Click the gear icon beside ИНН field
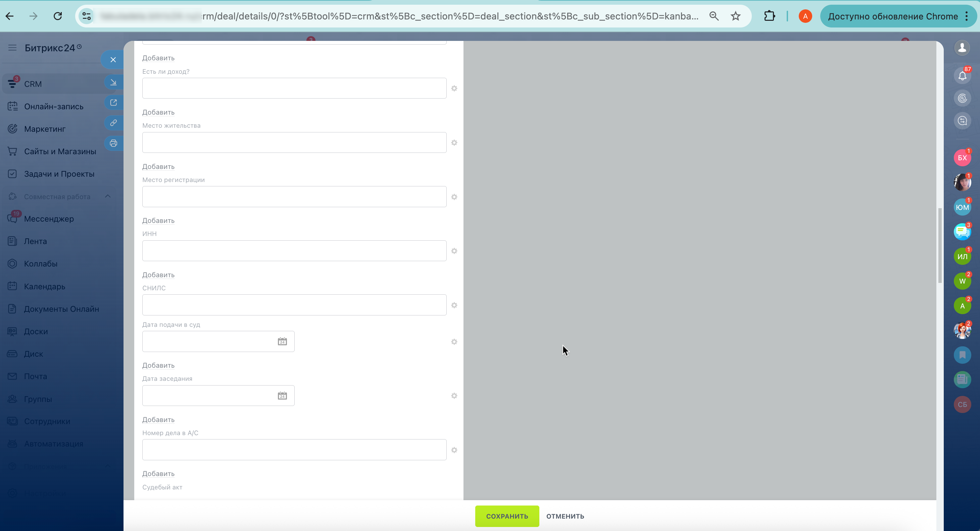The image size is (980, 531). coord(454,251)
